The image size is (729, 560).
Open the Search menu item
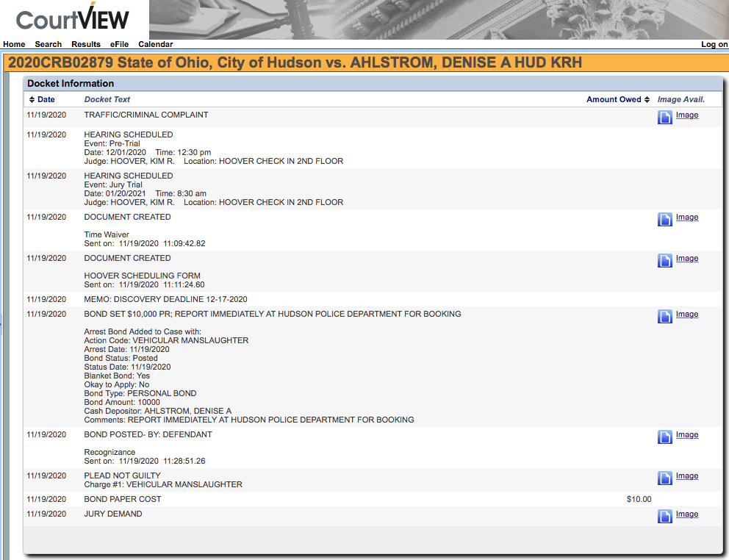pyautogui.click(x=49, y=44)
